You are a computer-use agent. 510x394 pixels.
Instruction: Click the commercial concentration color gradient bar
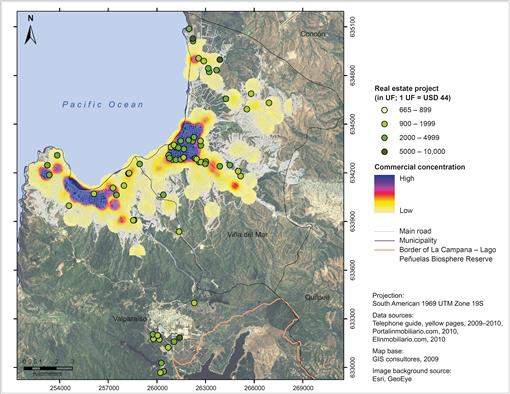(x=384, y=194)
